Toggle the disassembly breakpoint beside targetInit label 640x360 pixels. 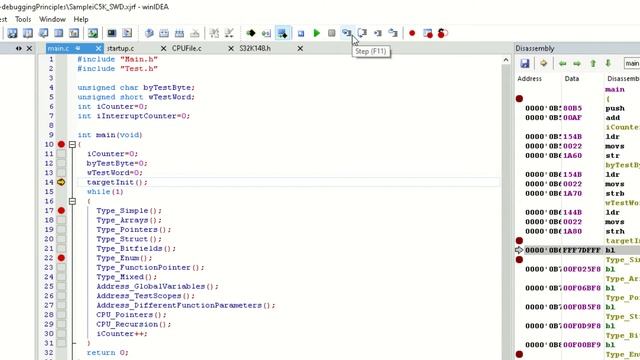click(519, 240)
